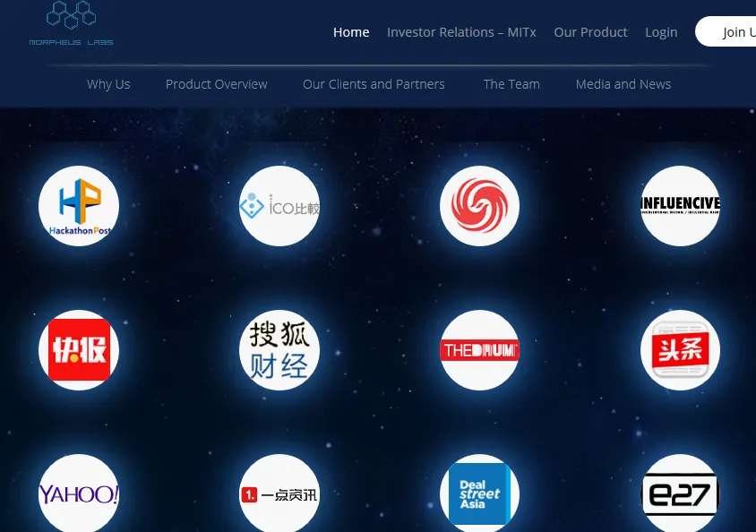Jump to the Why Us section

(x=108, y=84)
